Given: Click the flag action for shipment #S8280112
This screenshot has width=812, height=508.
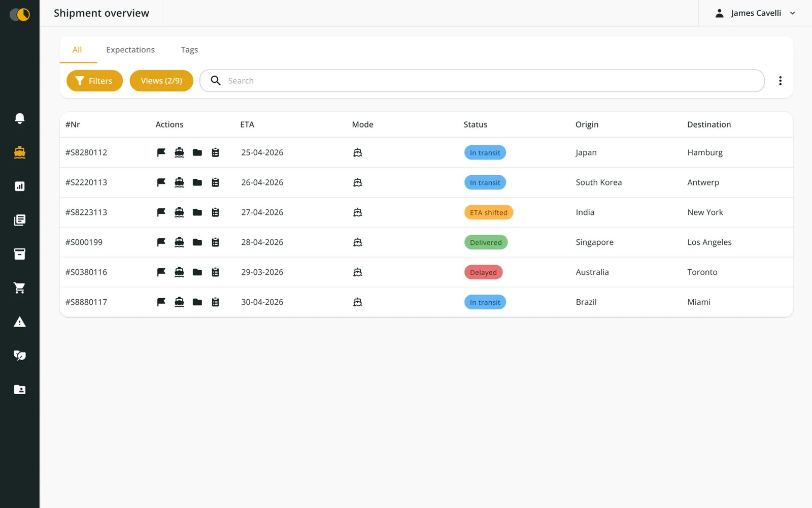Looking at the screenshot, I should (x=161, y=152).
